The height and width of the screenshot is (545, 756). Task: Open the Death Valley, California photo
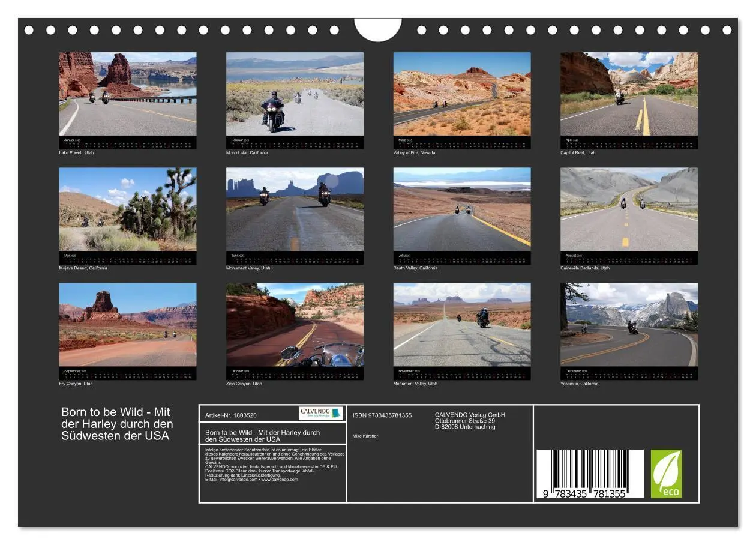[461, 209]
